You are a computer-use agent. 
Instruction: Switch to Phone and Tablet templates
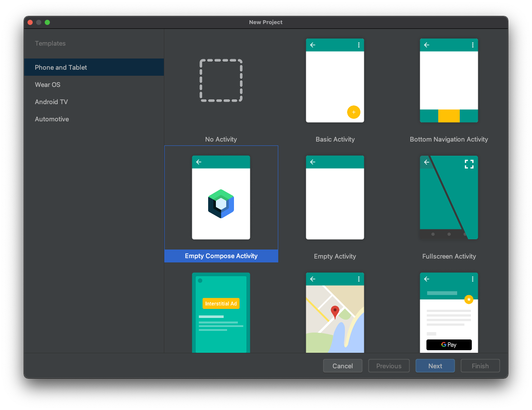(x=61, y=68)
